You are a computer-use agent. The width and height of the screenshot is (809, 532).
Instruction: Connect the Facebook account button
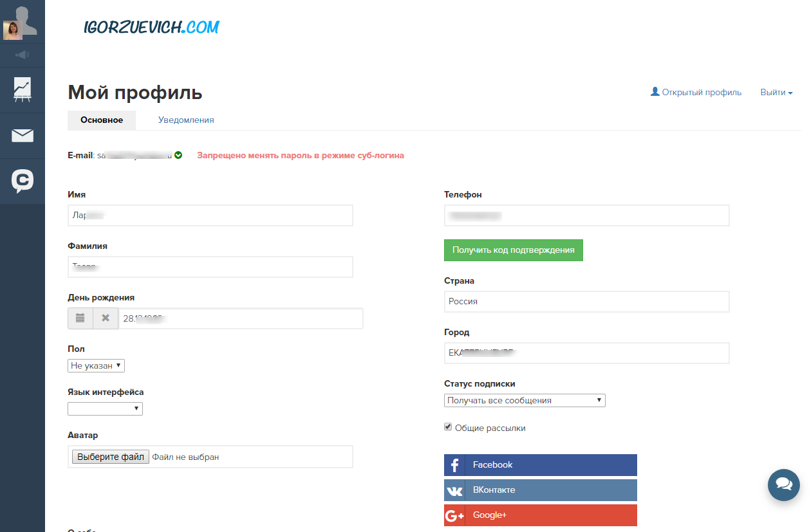(541, 465)
